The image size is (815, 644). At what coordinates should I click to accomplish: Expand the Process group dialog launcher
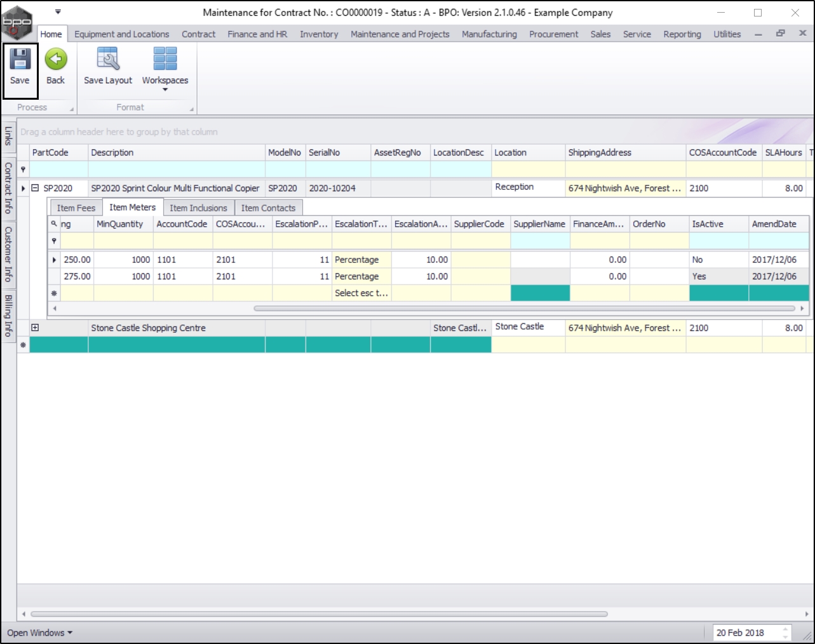72,109
